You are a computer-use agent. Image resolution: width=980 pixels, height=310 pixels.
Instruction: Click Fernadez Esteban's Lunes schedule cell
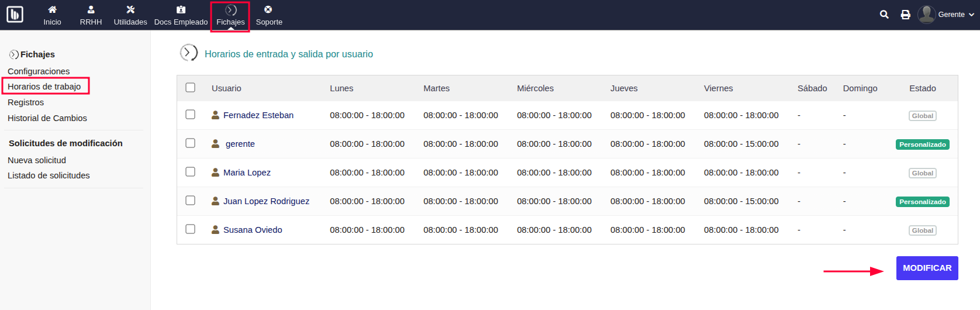tap(367, 115)
